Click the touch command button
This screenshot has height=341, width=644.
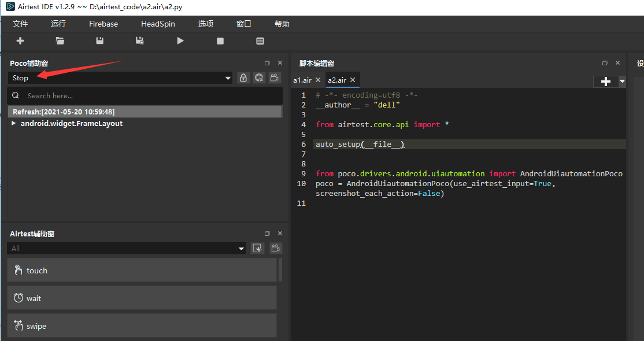coord(142,270)
